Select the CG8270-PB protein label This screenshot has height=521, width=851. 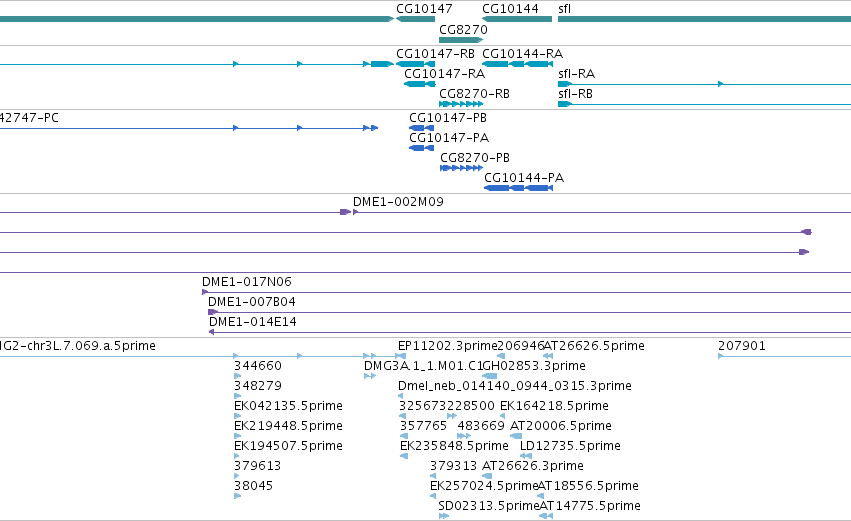(x=475, y=158)
